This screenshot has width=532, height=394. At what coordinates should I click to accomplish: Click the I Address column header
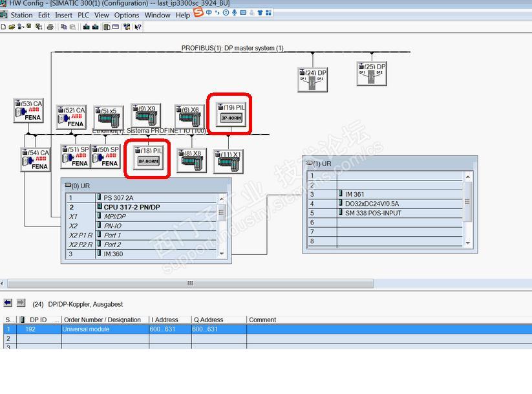click(170, 320)
